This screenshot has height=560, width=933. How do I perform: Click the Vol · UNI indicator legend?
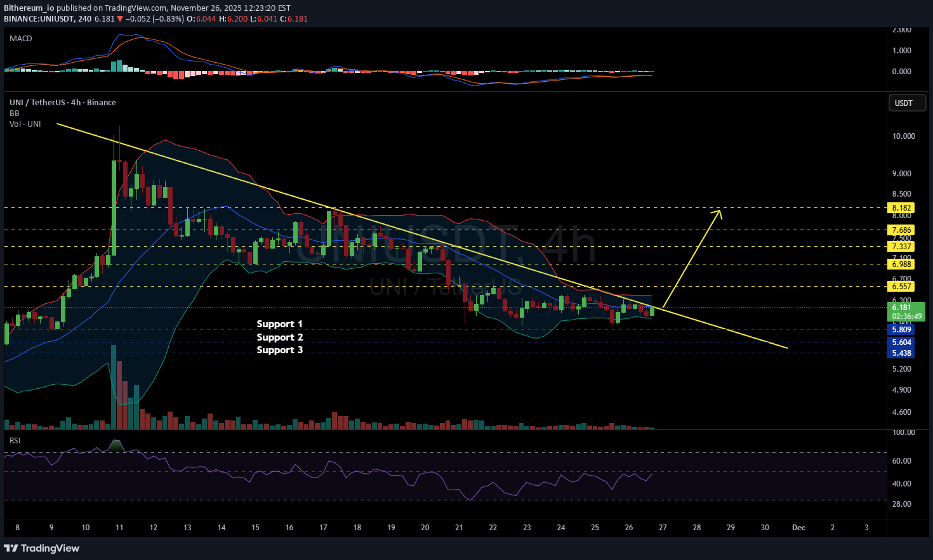25,124
